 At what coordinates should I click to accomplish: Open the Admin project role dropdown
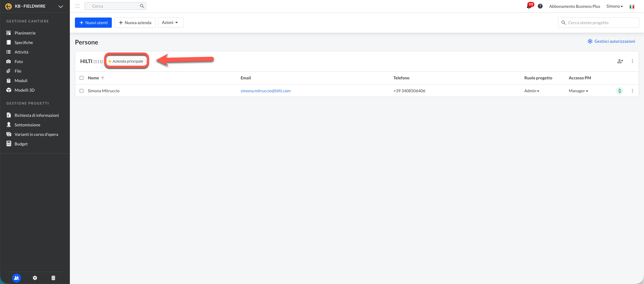(x=532, y=91)
